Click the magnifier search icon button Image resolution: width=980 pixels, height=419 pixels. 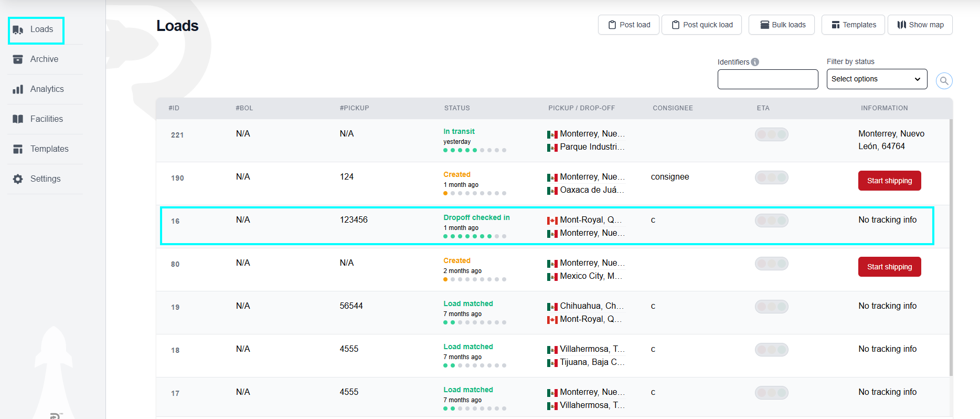coord(944,80)
